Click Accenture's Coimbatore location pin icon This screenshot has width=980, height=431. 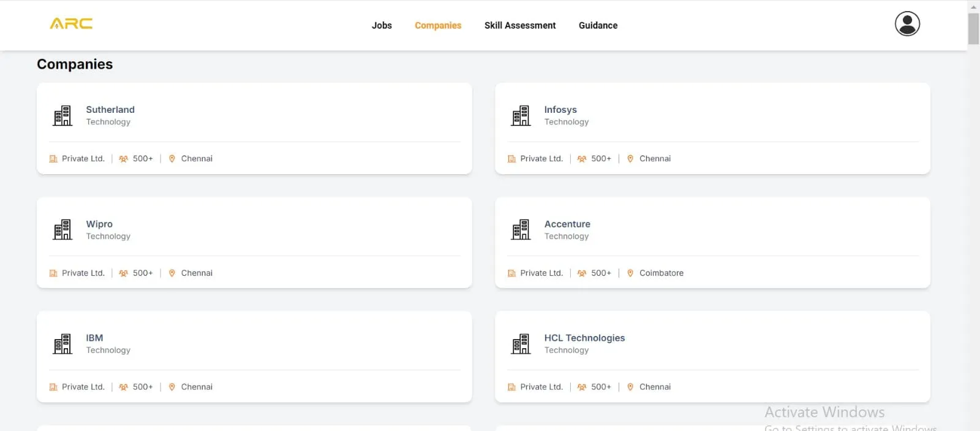630,273
